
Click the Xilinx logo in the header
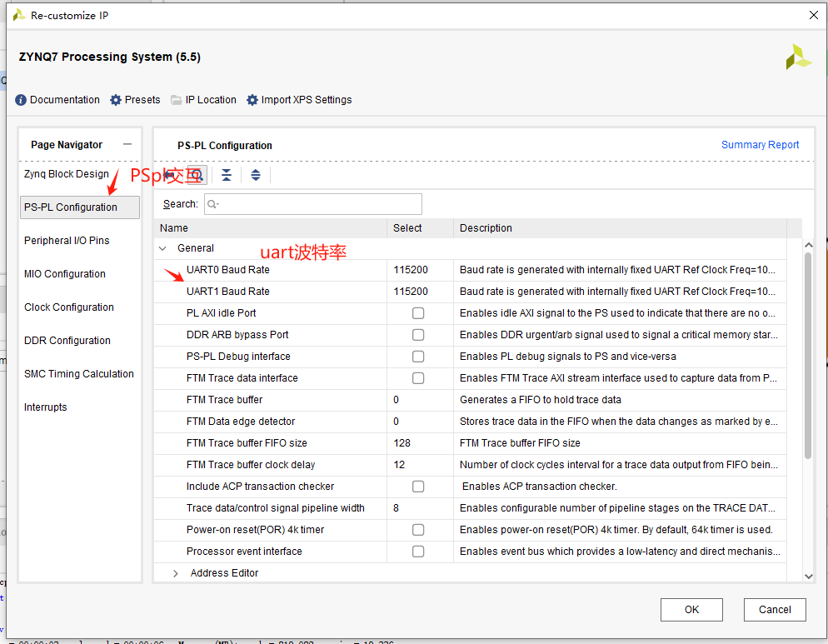coord(798,57)
